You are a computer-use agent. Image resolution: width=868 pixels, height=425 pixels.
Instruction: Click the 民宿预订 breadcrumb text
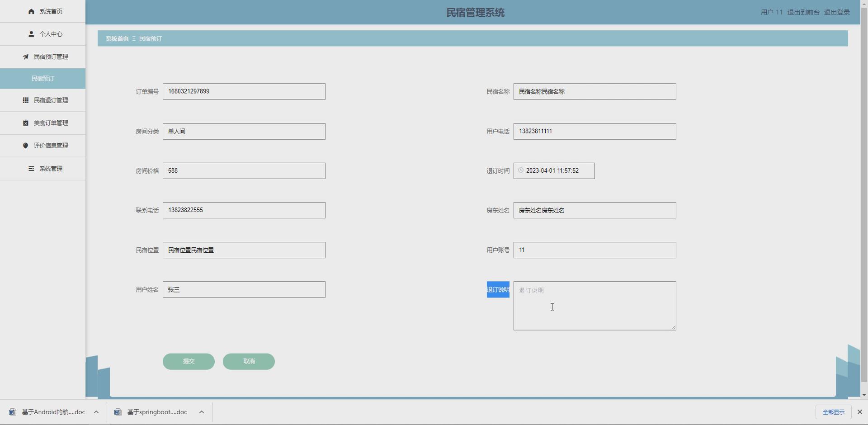151,38
